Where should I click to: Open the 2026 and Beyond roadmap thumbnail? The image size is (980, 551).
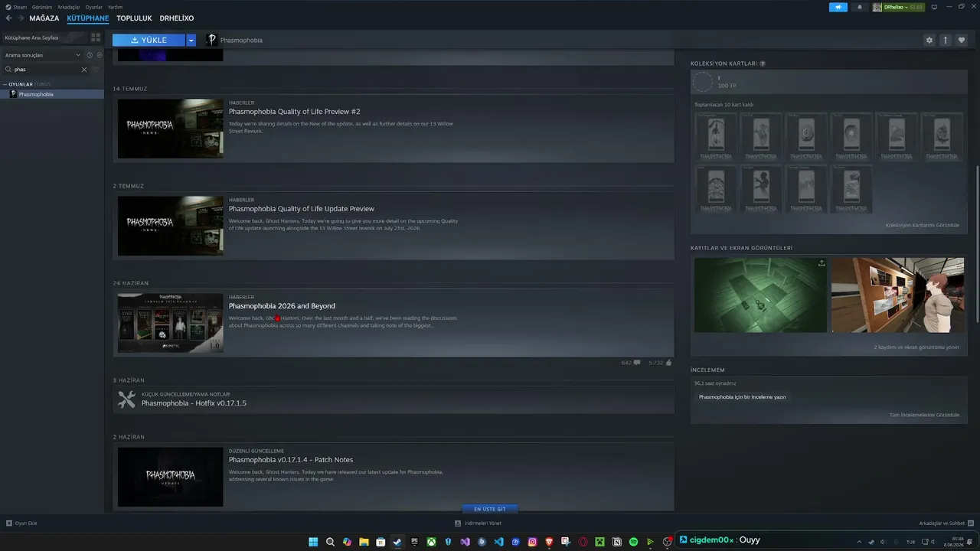(171, 323)
